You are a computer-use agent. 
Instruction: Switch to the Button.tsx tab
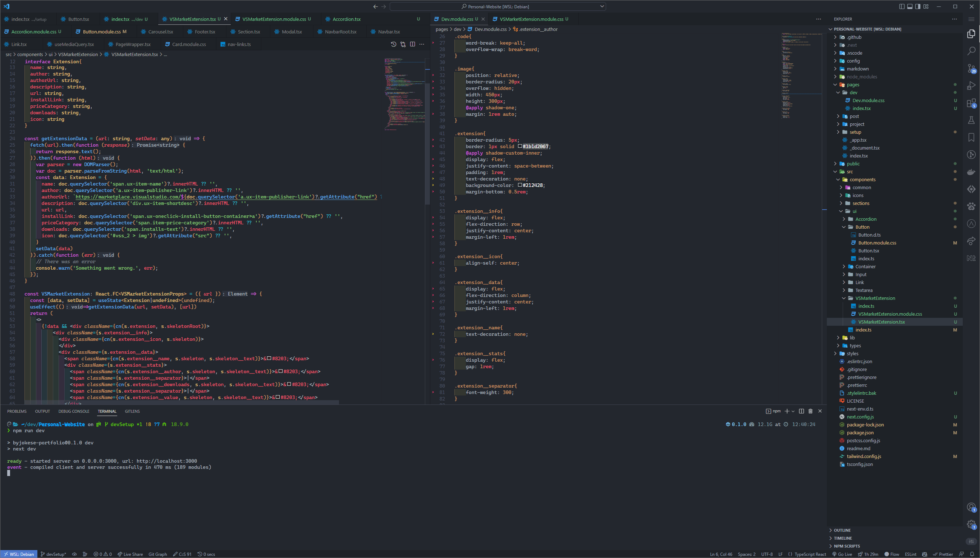click(x=78, y=19)
